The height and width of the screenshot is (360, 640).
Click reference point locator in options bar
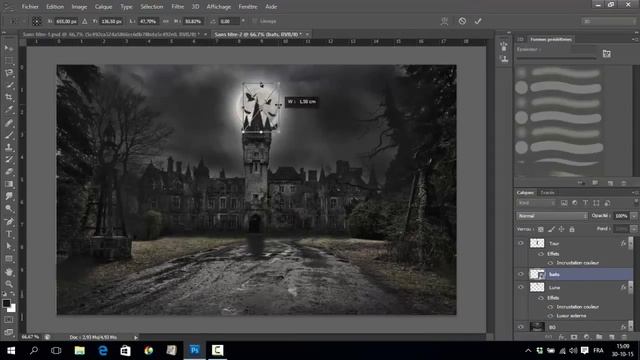pyautogui.click(x=37, y=21)
